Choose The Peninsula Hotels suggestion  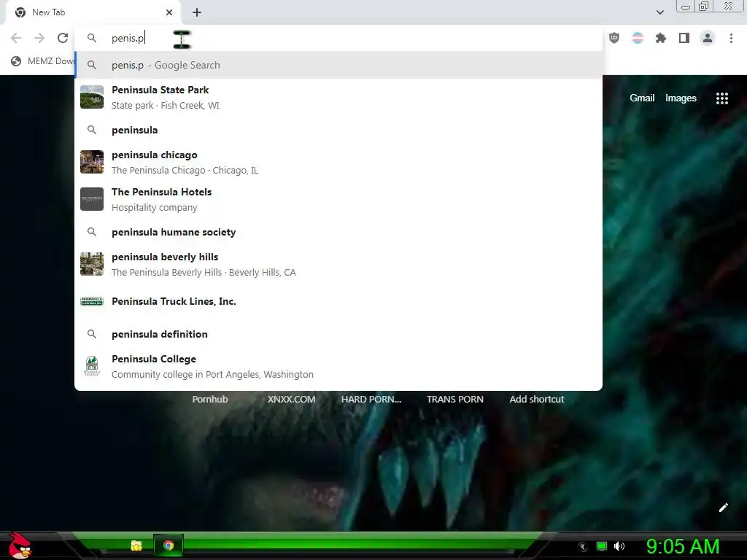tap(338, 200)
